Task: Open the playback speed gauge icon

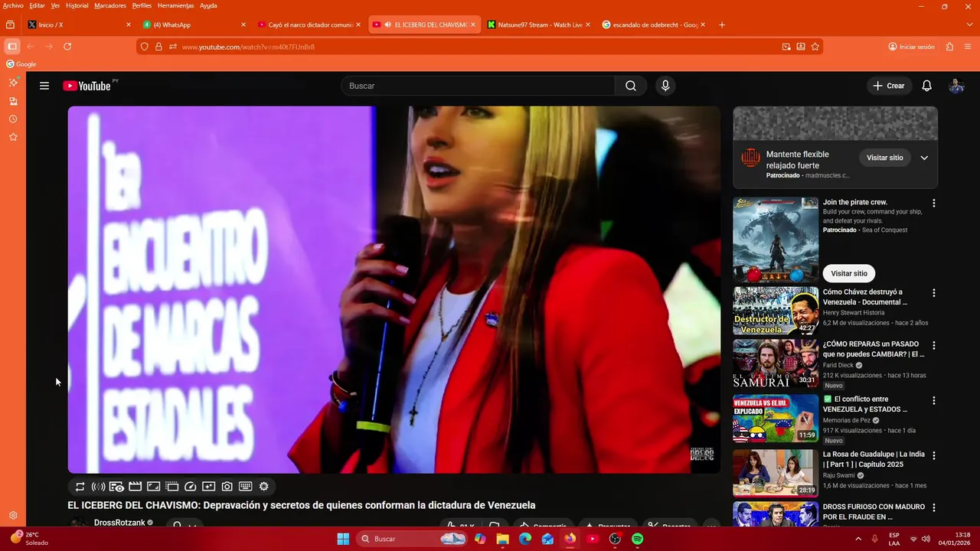Action: tap(191, 487)
